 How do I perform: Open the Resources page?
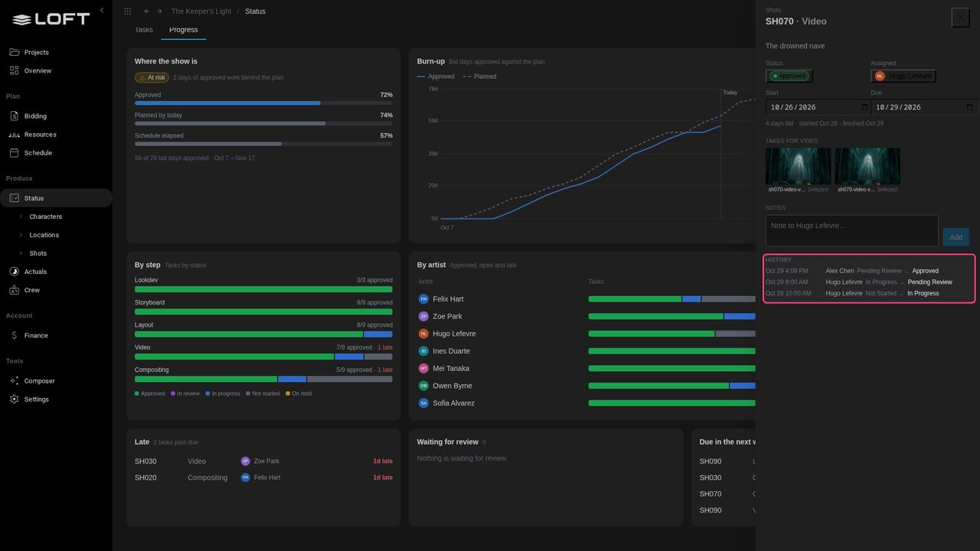56,135
